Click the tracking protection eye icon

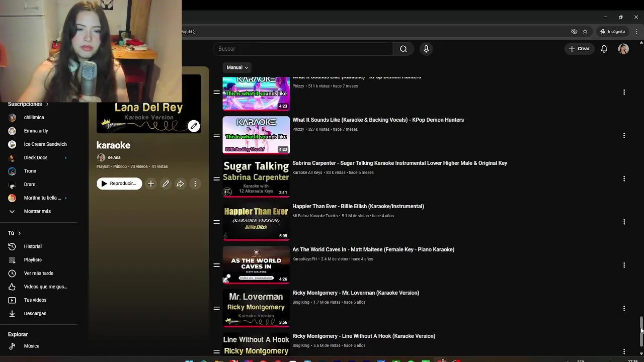pyautogui.click(x=574, y=31)
